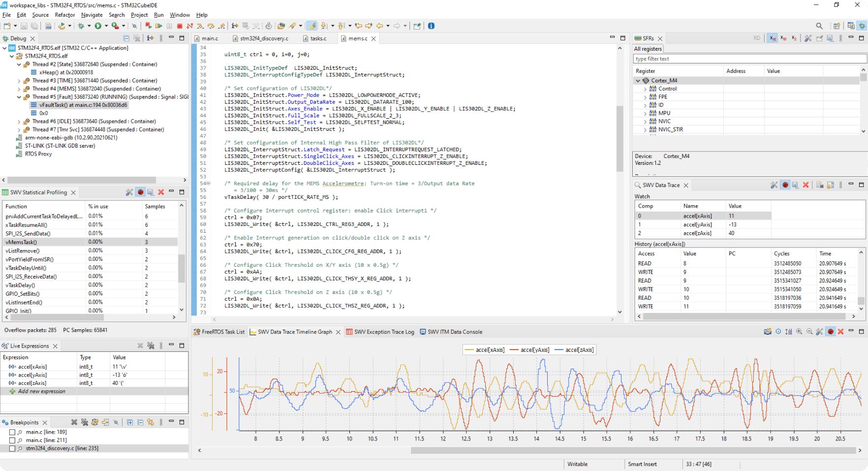Switch SFRs display to hexadecimal format
The image size is (868, 471).
coord(773,38)
